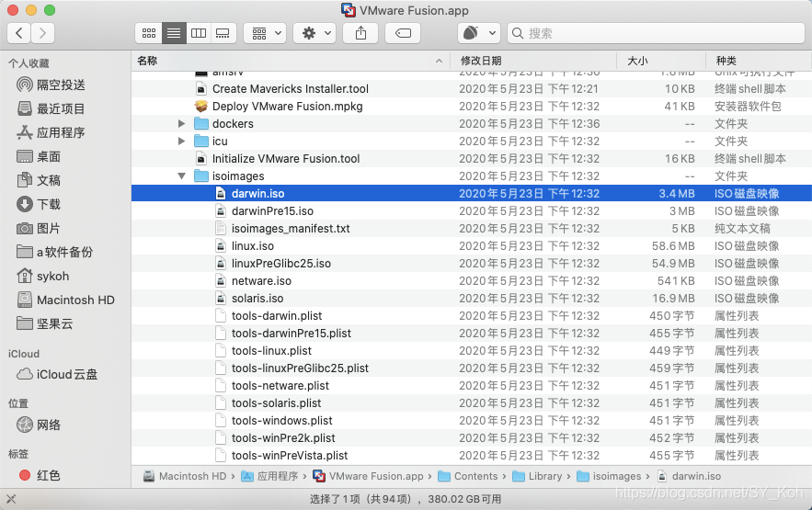Click 应用程序 in path bar
Image resolution: width=812 pixels, height=510 pixels.
(x=269, y=476)
